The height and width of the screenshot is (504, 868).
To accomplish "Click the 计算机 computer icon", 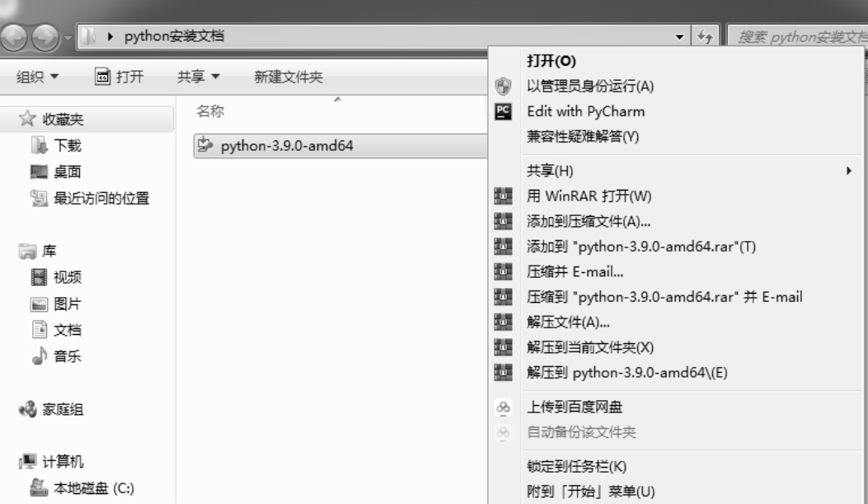I will [x=27, y=461].
